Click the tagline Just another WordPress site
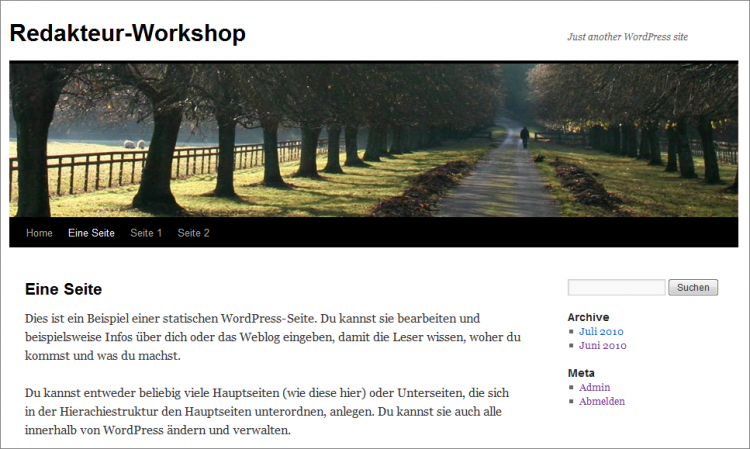 tap(627, 37)
